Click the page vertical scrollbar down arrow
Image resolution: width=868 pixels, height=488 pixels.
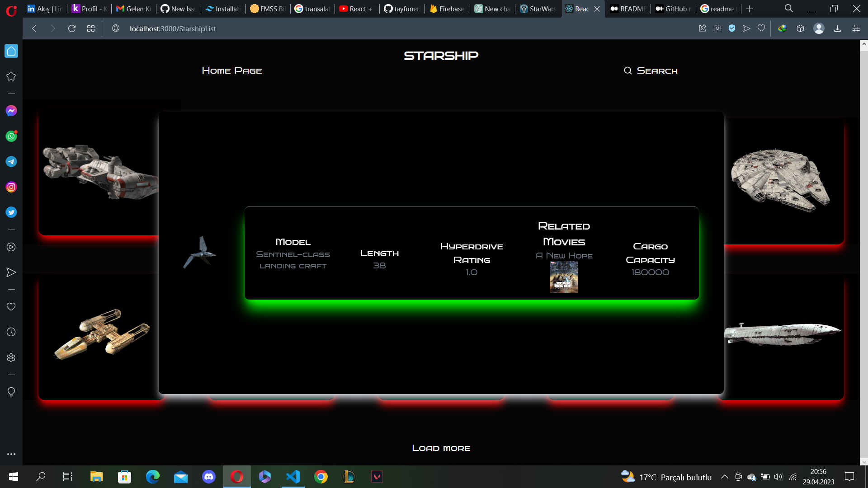pyautogui.click(x=864, y=462)
